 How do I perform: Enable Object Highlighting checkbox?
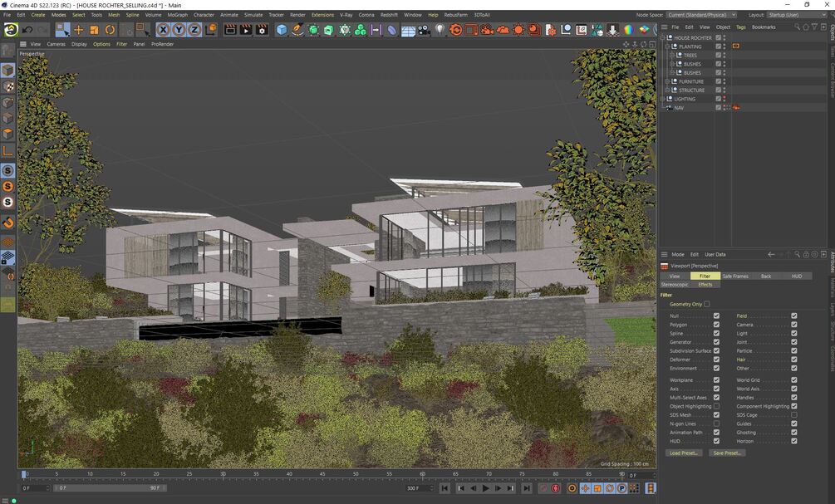pyautogui.click(x=716, y=406)
